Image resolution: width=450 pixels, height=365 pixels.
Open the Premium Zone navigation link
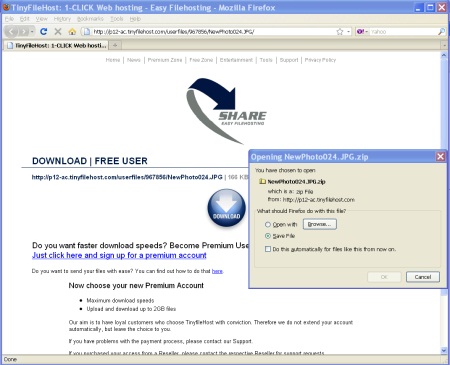pos(165,60)
